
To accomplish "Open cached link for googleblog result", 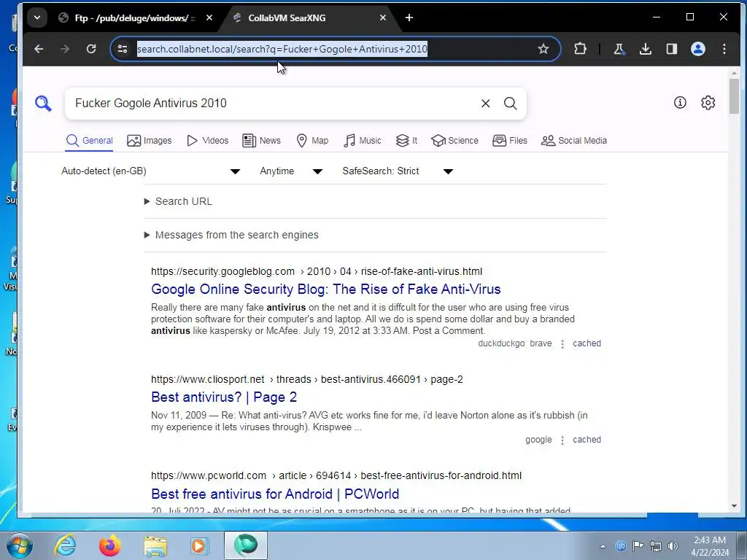I will coord(587,343).
